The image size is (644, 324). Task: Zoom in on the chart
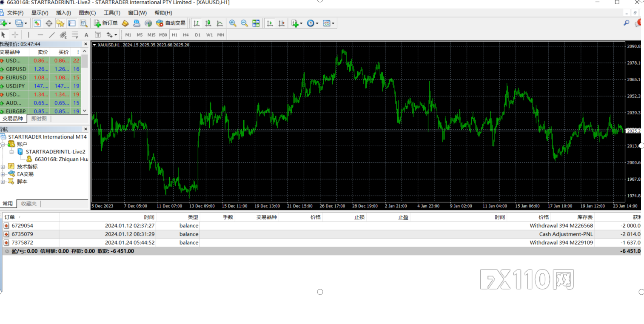coord(233,23)
